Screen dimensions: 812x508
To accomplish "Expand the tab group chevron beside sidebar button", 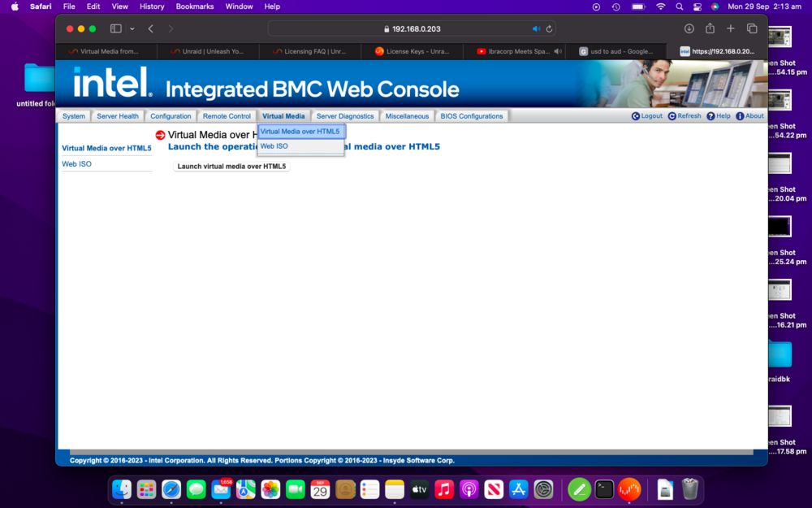I will (132, 29).
